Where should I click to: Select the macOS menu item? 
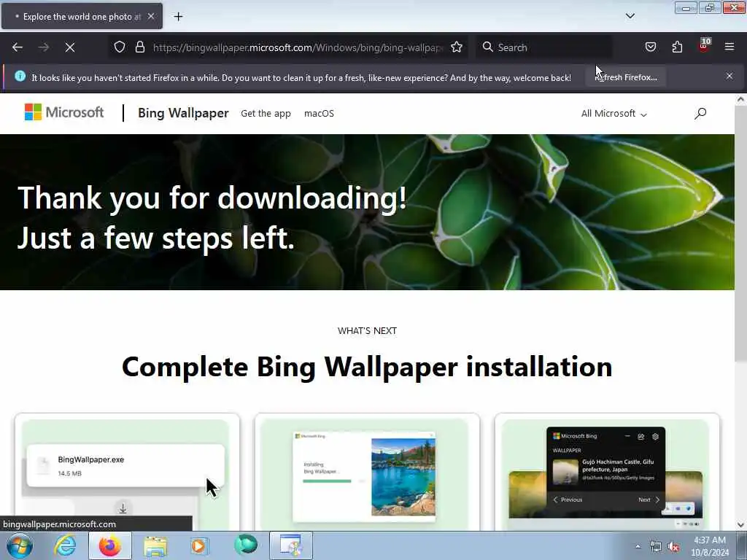click(319, 113)
